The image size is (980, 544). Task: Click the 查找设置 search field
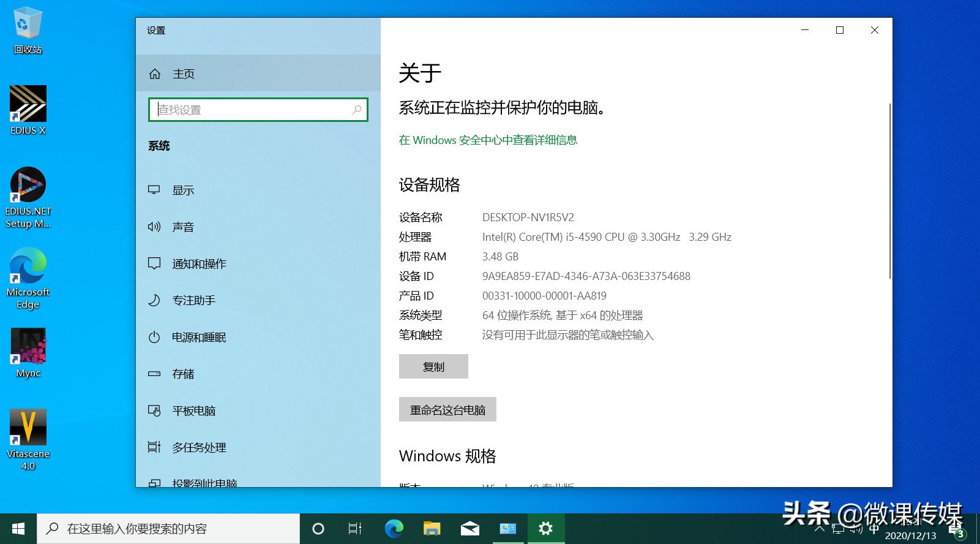(x=251, y=110)
